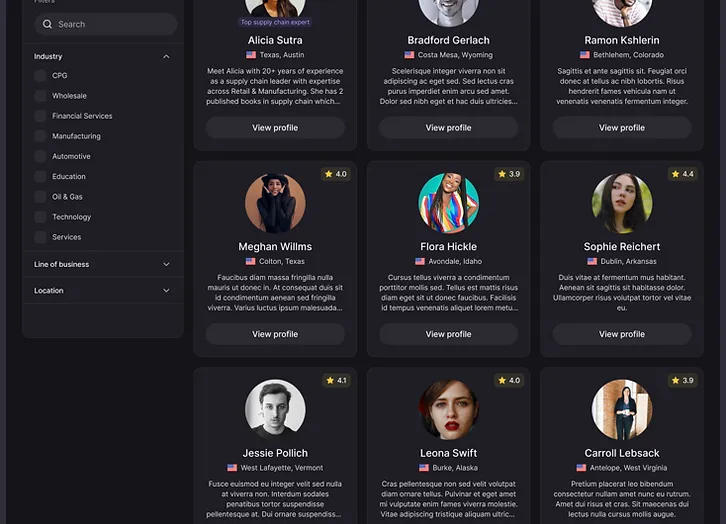Click the 4.1 star badge on Jessie Pollich

click(336, 381)
